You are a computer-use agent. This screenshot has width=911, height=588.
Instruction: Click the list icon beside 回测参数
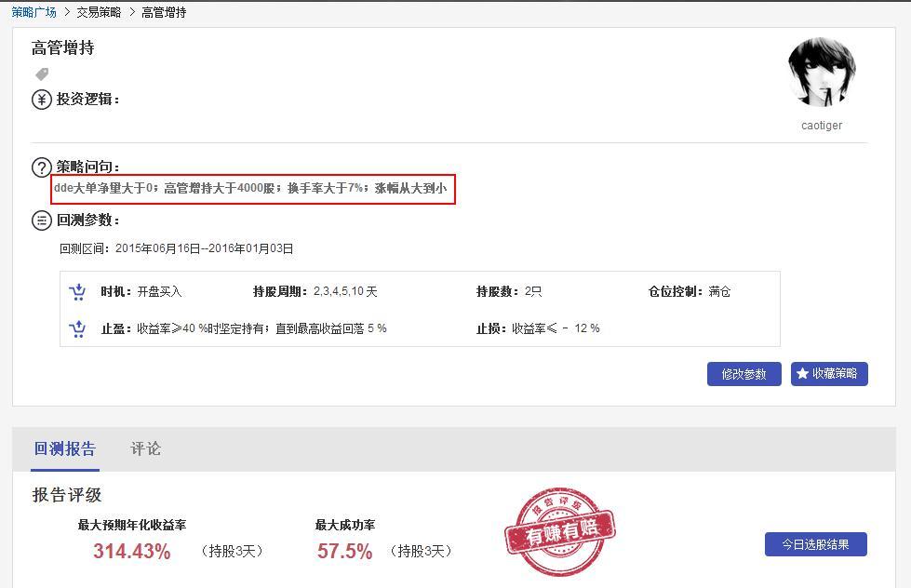(x=40, y=220)
